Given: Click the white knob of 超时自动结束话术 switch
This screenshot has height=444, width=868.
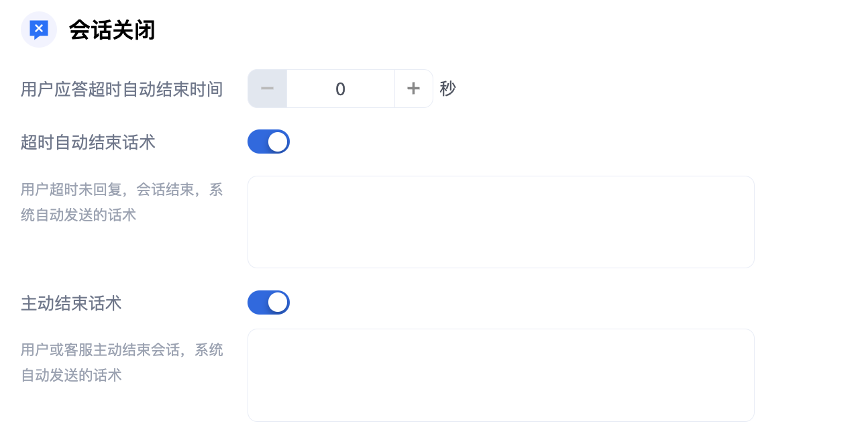Looking at the screenshot, I should (x=278, y=142).
